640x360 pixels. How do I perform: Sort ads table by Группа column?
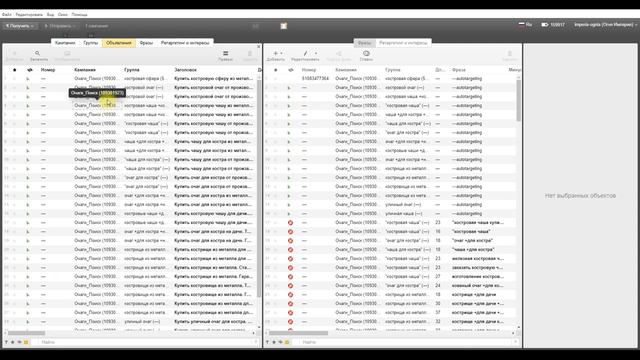tap(132, 70)
